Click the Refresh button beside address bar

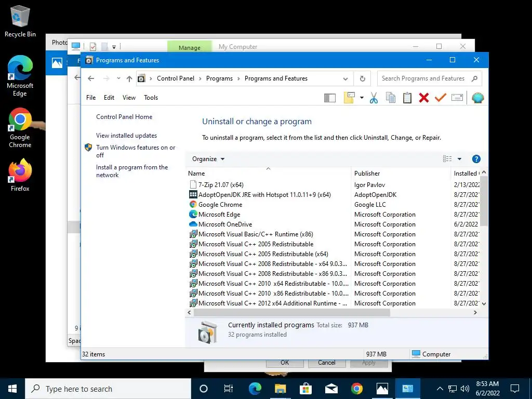point(362,79)
